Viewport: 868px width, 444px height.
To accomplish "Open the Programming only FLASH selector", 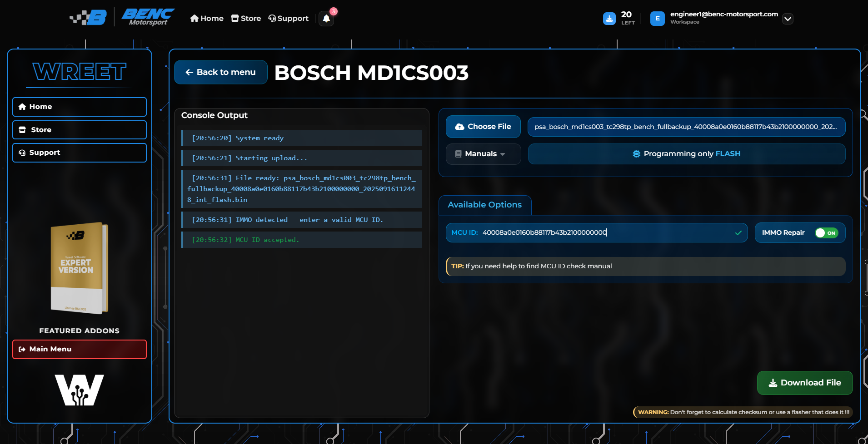I will [x=686, y=154].
